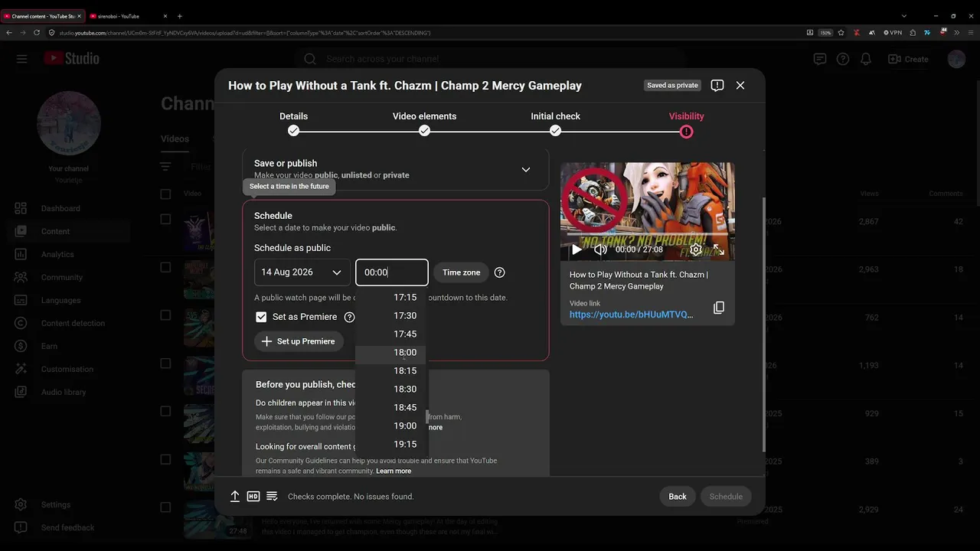980x551 pixels.
Task: Open the Studio hamburger menu
Action: [x=21, y=59]
